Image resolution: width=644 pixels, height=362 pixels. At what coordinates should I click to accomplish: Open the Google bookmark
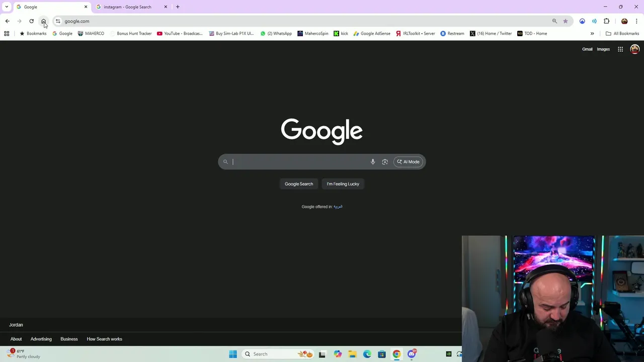(x=62, y=34)
